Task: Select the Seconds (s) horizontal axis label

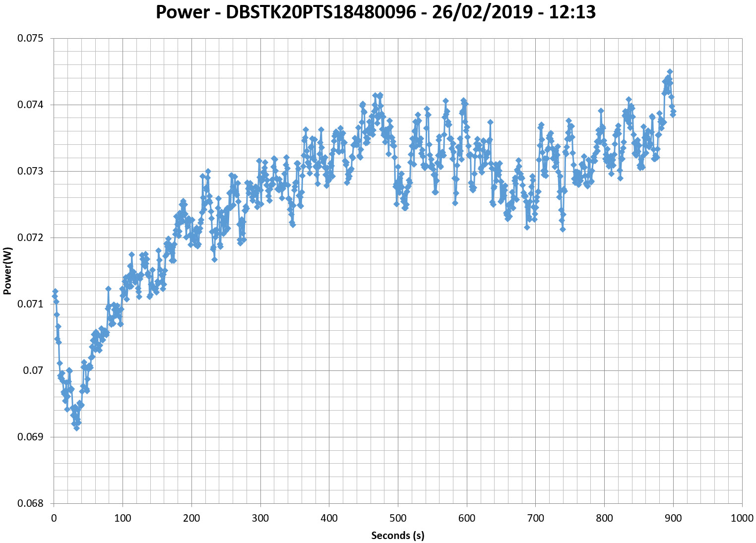Action: [397, 535]
